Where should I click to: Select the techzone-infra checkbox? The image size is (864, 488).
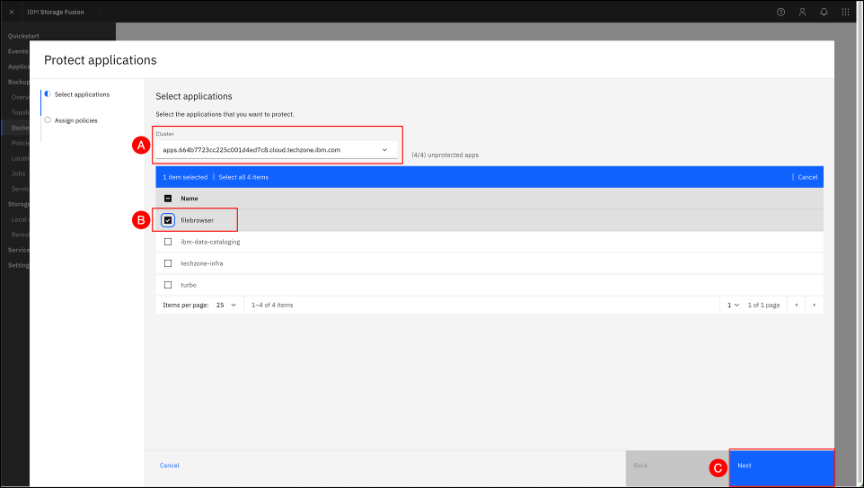tap(168, 263)
